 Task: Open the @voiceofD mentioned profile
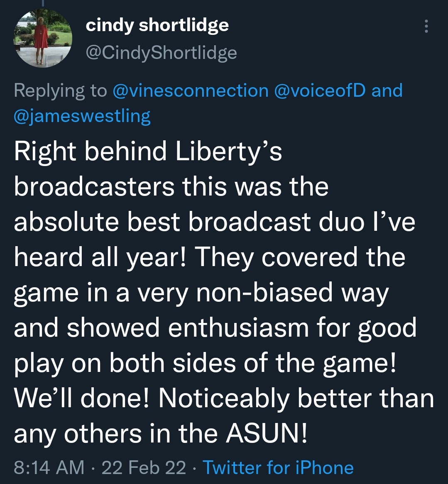click(320, 90)
